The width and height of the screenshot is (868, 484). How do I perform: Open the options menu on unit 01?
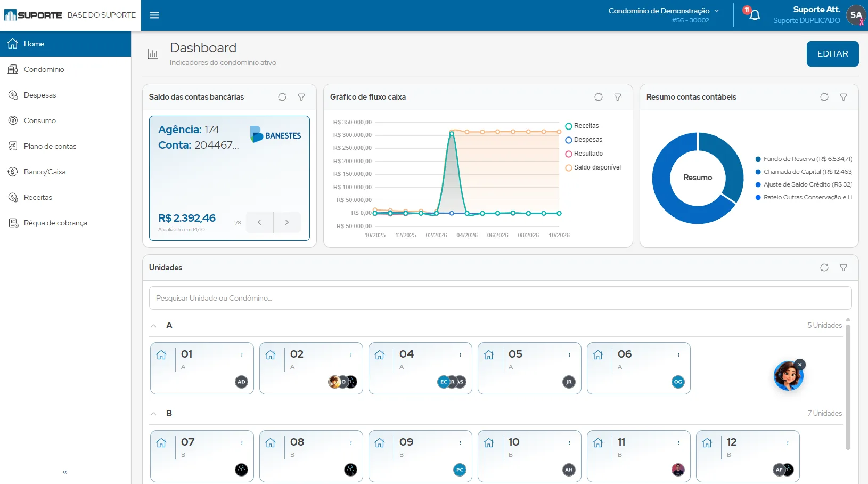[242, 355]
